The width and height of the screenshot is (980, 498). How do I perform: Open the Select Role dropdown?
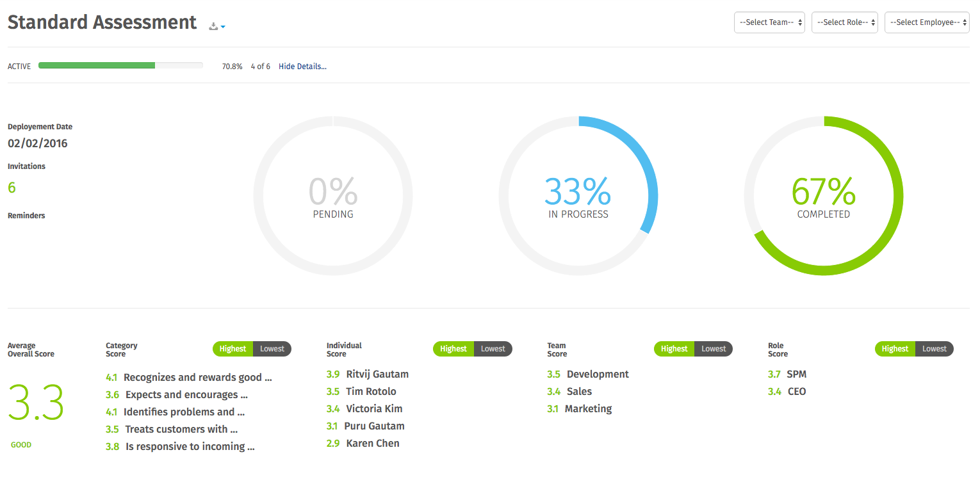[844, 22]
